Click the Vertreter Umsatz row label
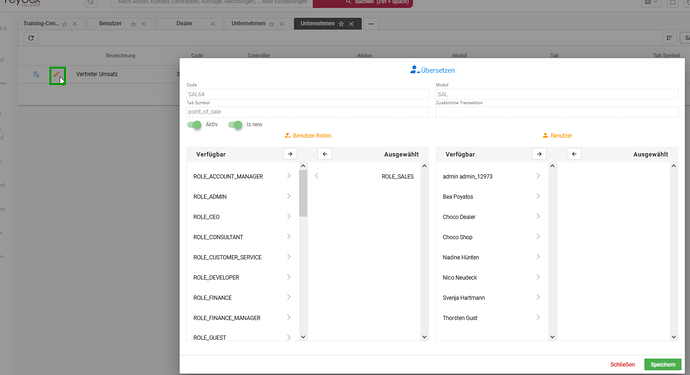This screenshot has width=690, height=375. [x=97, y=74]
